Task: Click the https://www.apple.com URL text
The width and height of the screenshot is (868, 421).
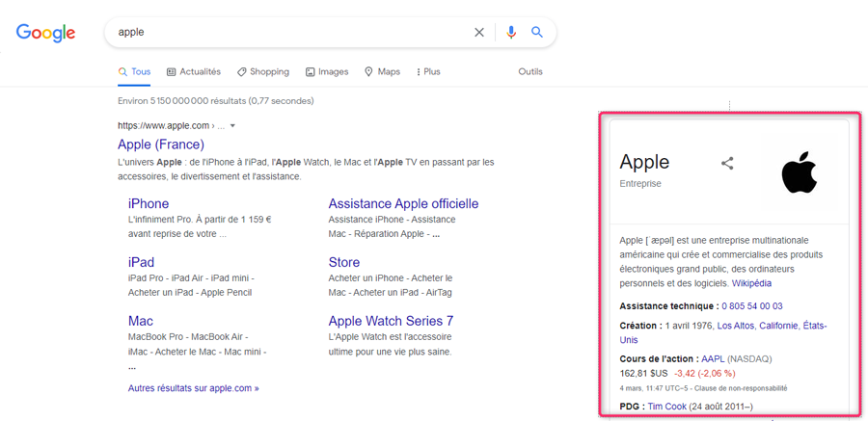Action: click(164, 126)
